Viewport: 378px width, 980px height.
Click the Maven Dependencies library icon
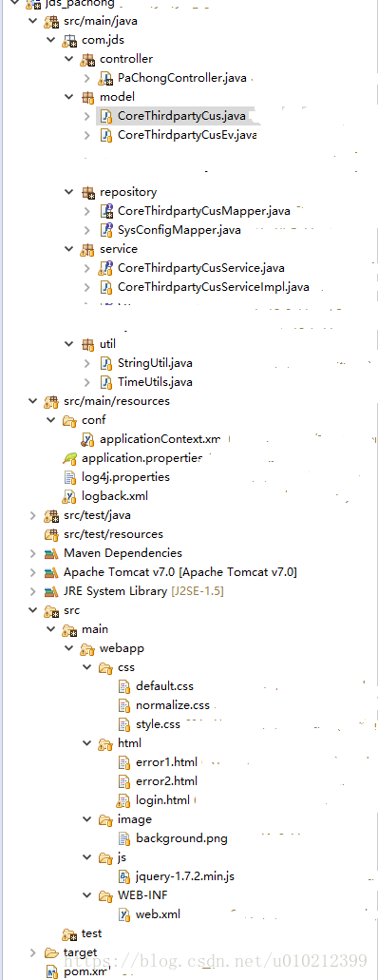coord(50,553)
